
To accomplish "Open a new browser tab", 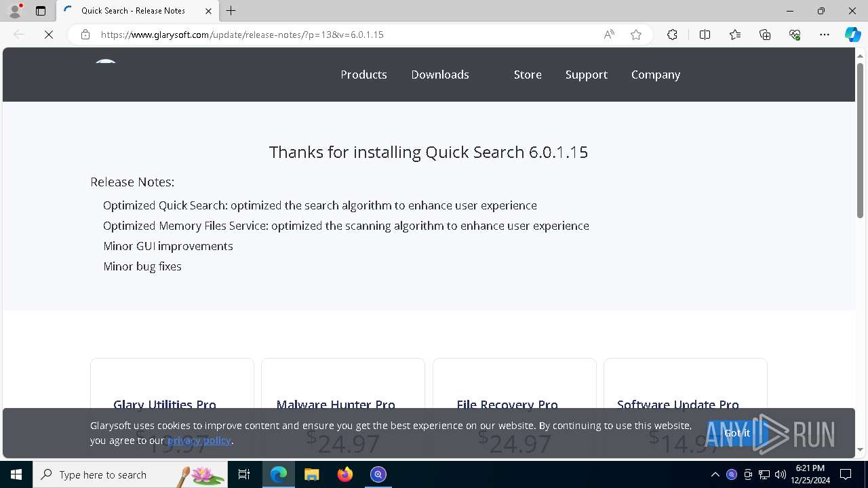I will (231, 11).
